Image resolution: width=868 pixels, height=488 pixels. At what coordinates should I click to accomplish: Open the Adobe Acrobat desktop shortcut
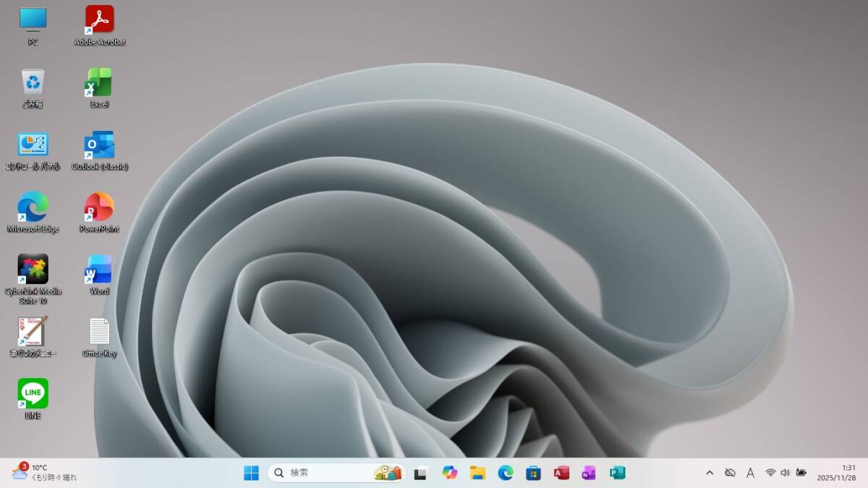point(99,20)
